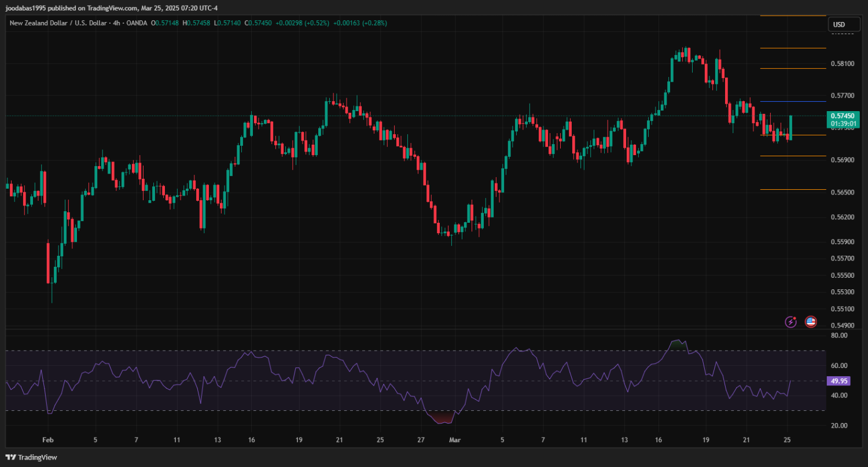Select the blue horizontal pivot line
The height and width of the screenshot is (467, 868).
pos(793,102)
